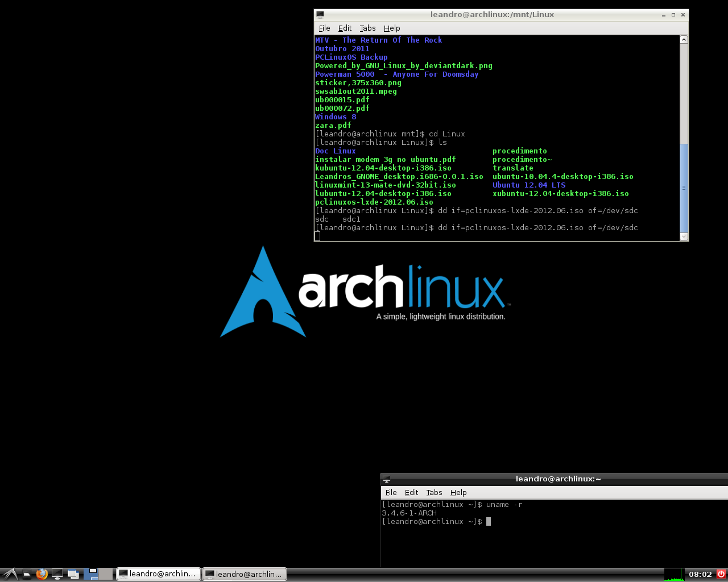Open File menu in the /mnt/Linux terminal
This screenshot has width=728, height=582.
[x=325, y=28]
